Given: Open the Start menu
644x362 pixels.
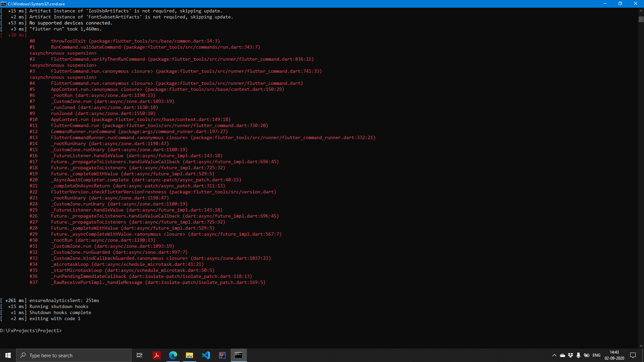Looking at the screenshot, I should pos(7,355).
